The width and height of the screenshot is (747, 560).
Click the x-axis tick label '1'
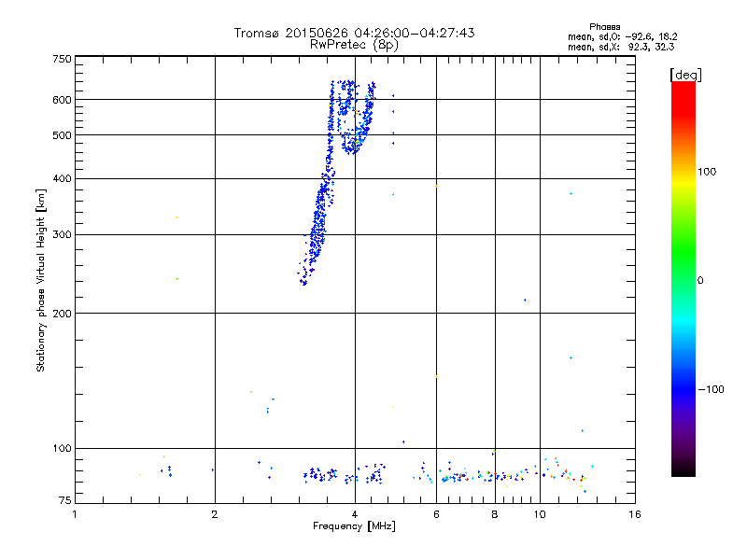click(75, 514)
